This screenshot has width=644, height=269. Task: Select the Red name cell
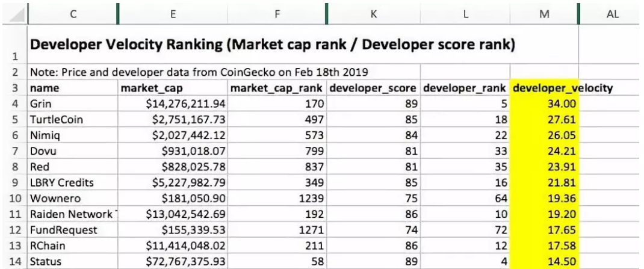[x=73, y=167]
